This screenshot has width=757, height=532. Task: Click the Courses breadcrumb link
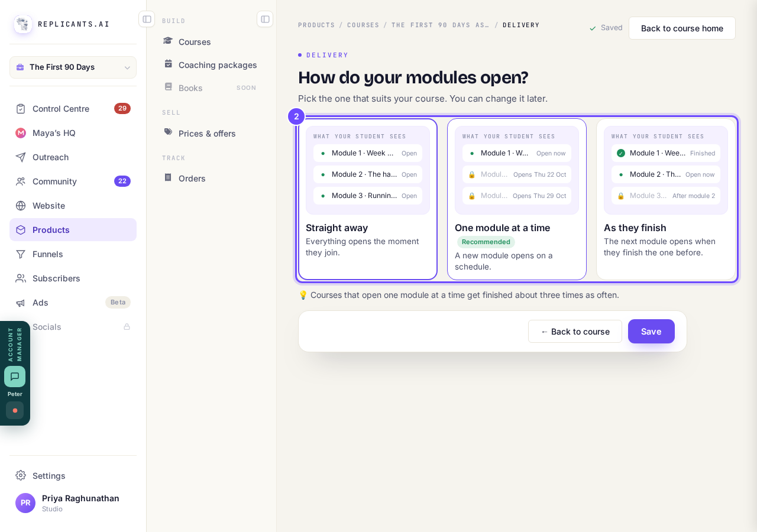coord(363,25)
